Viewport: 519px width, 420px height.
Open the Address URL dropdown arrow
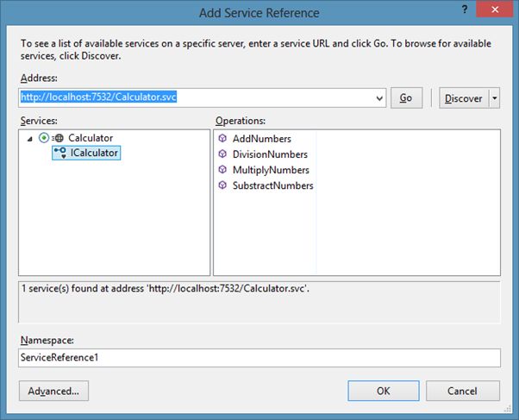point(380,98)
